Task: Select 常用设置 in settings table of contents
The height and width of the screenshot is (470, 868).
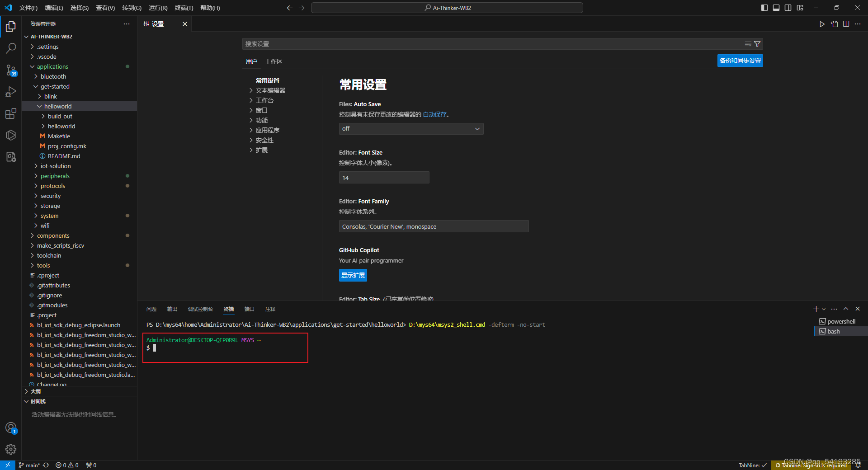Action: pos(268,80)
